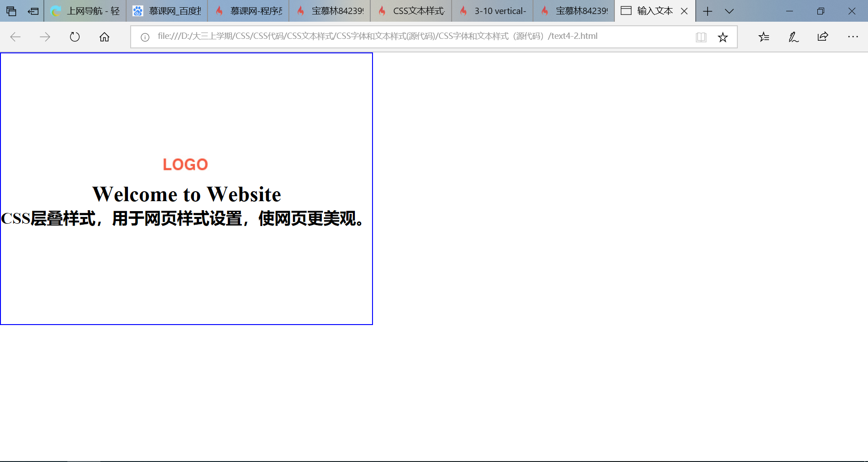Toggle forward navigation arrow
The width and height of the screenshot is (868, 462).
(45, 37)
